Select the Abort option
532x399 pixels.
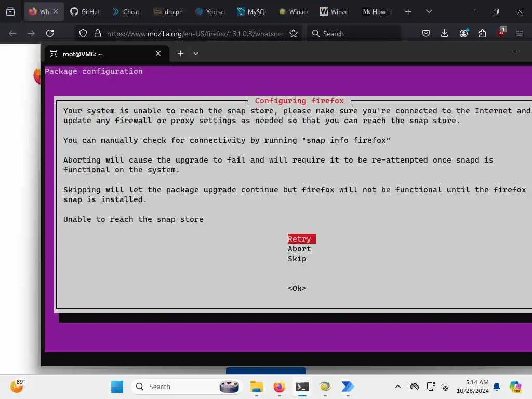(299, 249)
